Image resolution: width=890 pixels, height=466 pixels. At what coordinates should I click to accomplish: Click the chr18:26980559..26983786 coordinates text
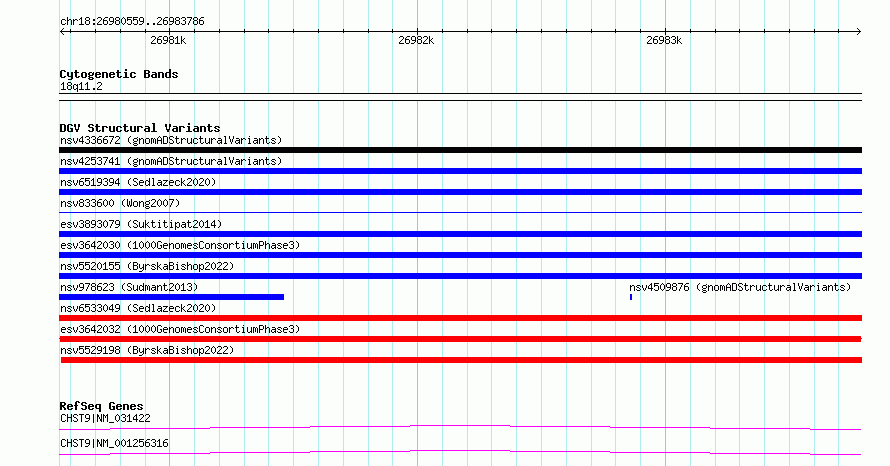(132, 22)
